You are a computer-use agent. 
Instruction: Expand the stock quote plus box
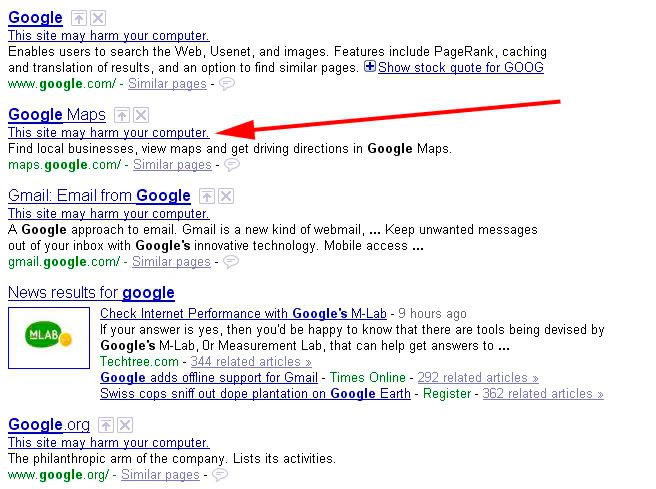[370, 67]
